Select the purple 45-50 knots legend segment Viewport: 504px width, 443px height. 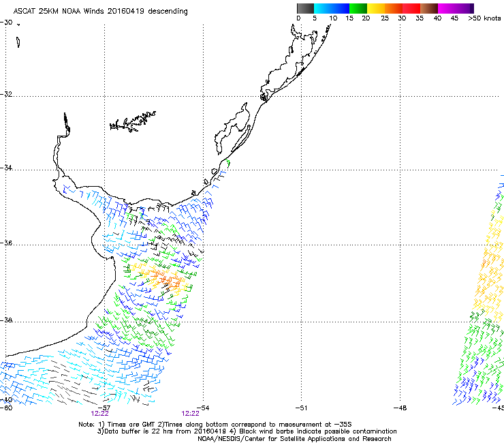[464, 8]
